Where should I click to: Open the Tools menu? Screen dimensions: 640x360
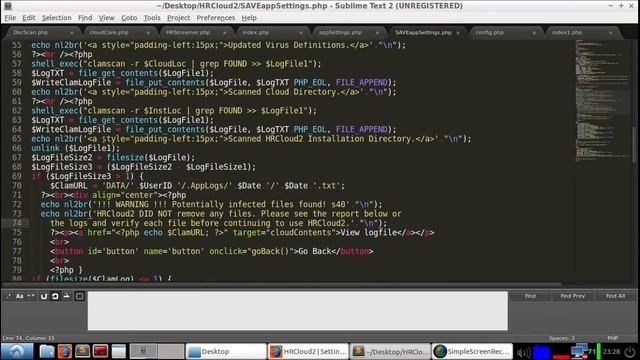(x=152, y=18)
